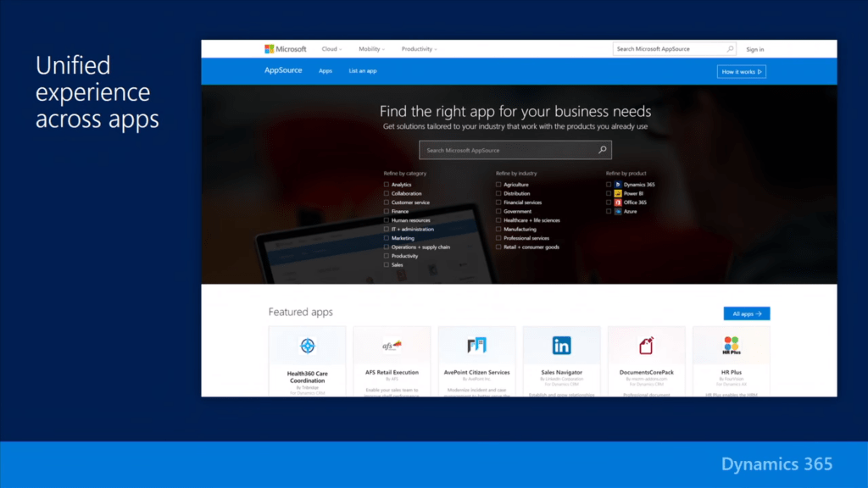Click the Power BI product icon

pyautogui.click(x=619, y=193)
